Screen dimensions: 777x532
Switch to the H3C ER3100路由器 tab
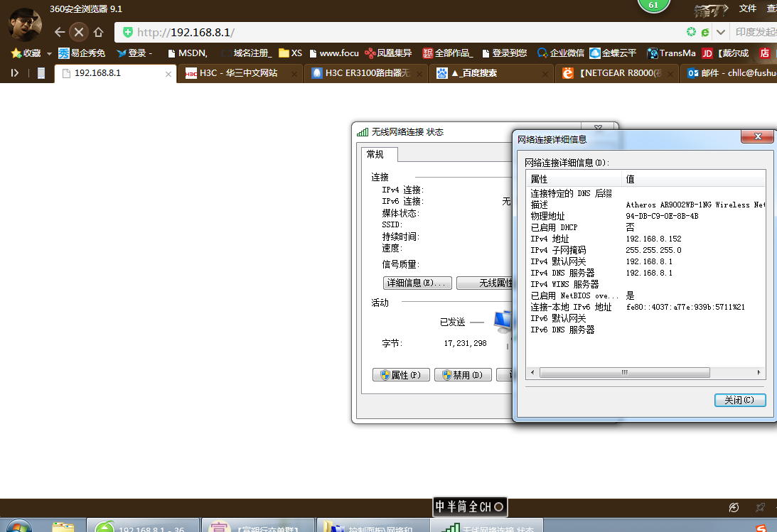coord(365,73)
